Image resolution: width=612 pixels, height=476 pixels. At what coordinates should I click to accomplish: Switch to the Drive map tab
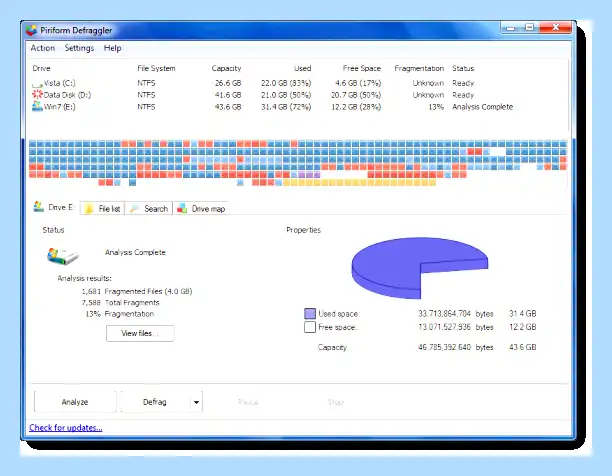201,209
